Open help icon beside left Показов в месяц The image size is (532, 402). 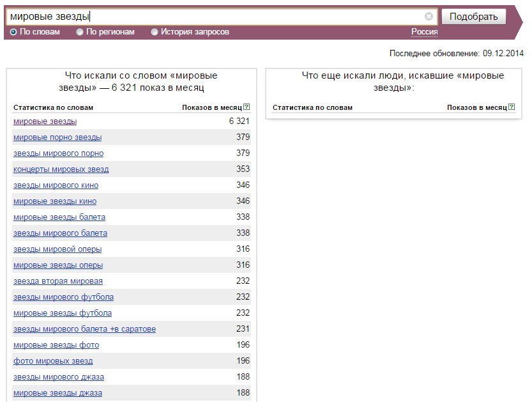(247, 107)
